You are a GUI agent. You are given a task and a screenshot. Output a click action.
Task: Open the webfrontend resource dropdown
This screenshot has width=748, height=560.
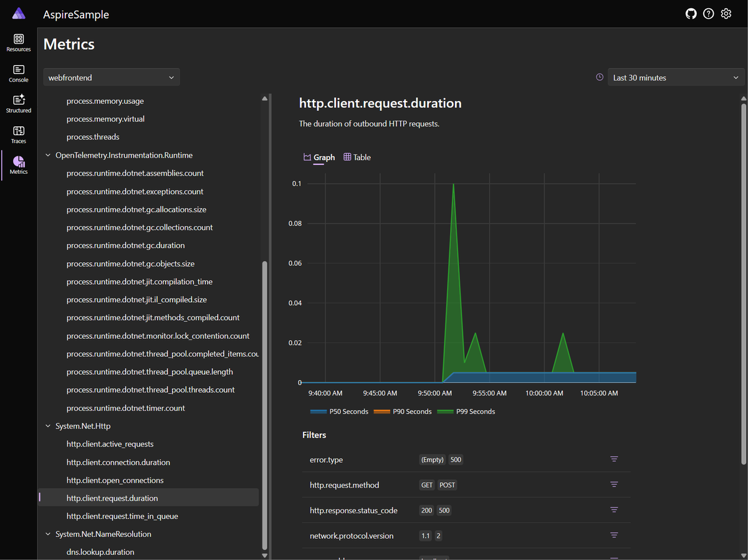point(112,77)
